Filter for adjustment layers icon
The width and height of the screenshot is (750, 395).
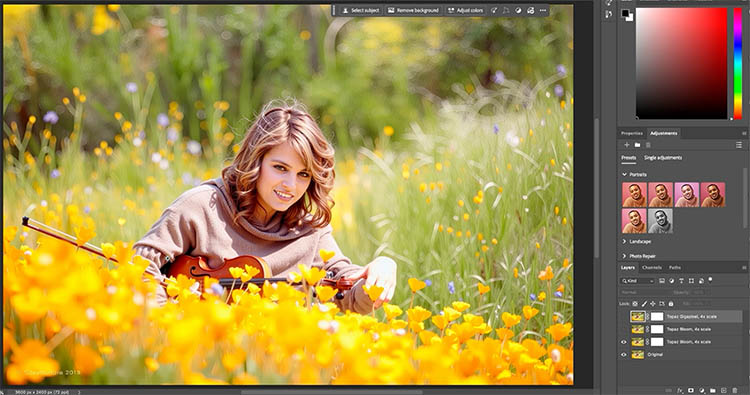point(672,281)
